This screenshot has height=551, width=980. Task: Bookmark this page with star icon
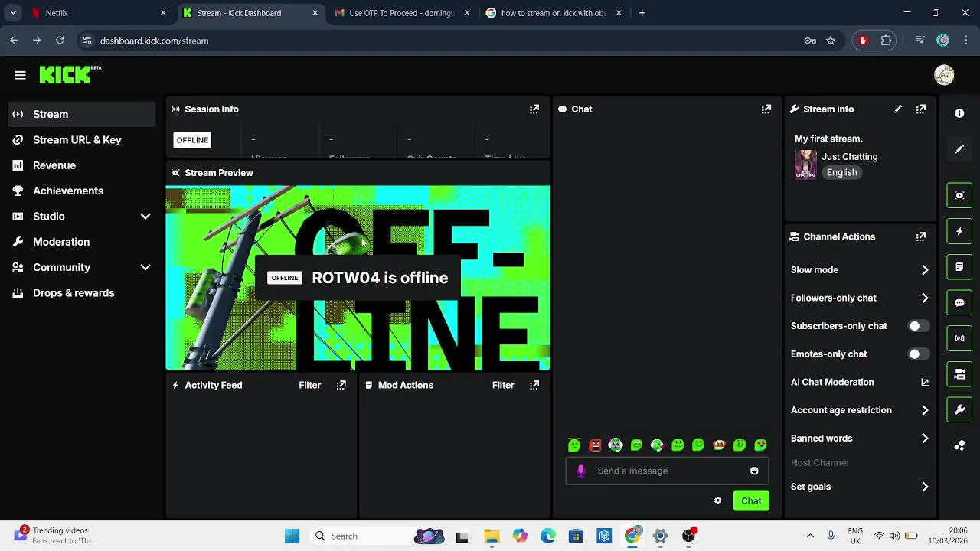click(831, 41)
